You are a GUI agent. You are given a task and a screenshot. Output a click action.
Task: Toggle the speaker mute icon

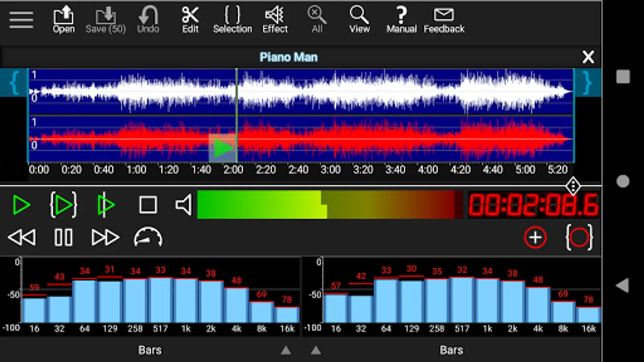click(x=184, y=205)
